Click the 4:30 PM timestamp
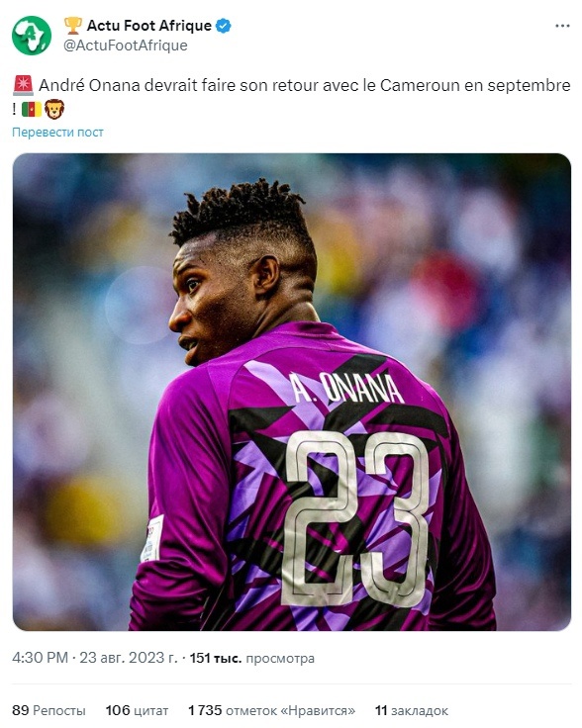This screenshot has width=582, height=728. [40, 658]
